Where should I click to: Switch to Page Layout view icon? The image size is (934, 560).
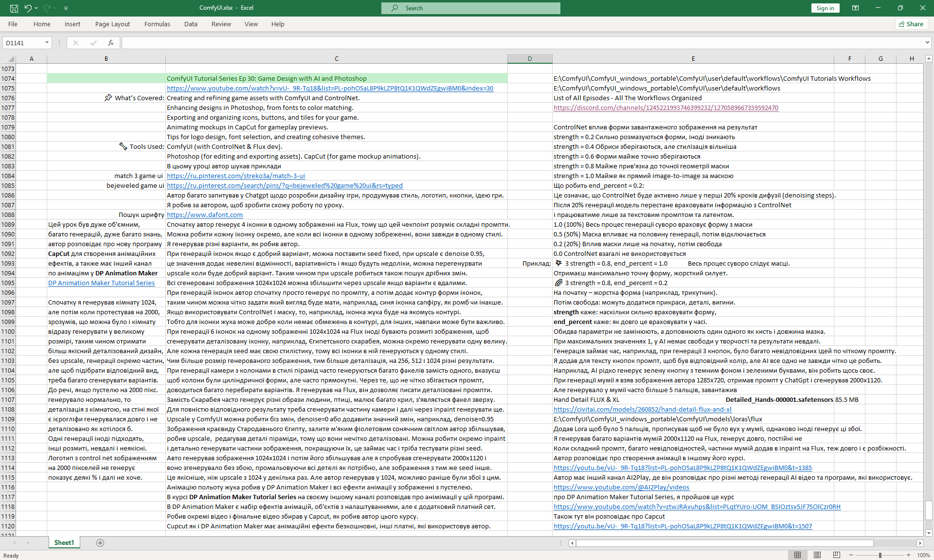(x=817, y=555)
